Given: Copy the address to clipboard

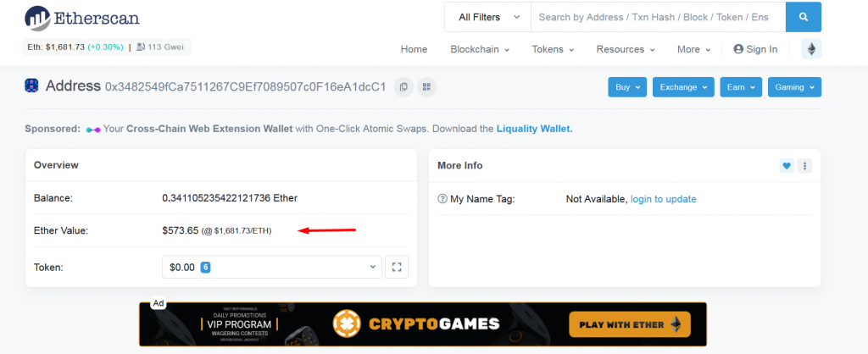Looking at the screenshot, I should [x=404, y=86].
